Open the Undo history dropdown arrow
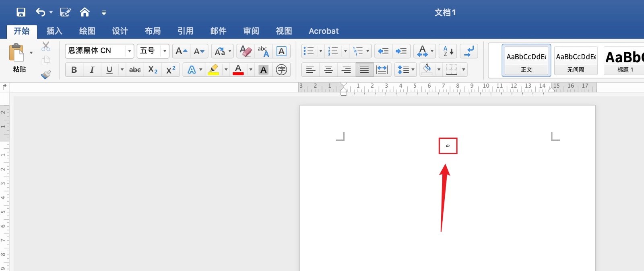The height and width of the screenshot is (271, 644). 51,12
